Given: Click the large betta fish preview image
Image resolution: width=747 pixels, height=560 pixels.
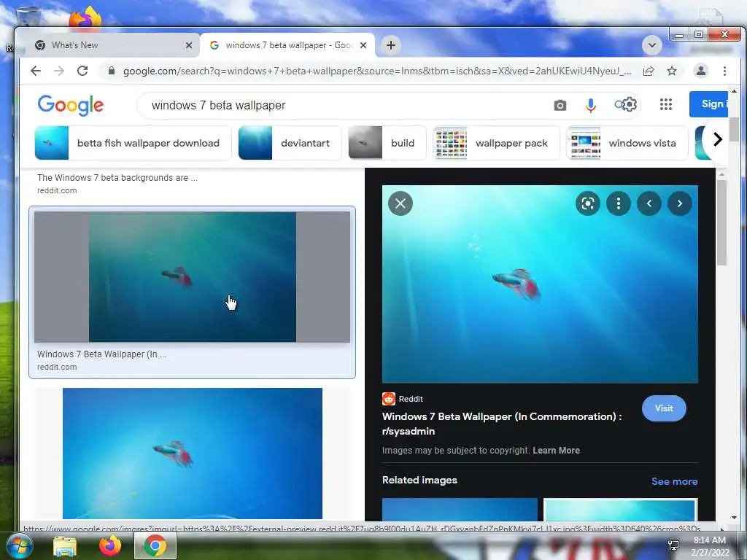Looking at the screenshot, I should coord(540,284).
